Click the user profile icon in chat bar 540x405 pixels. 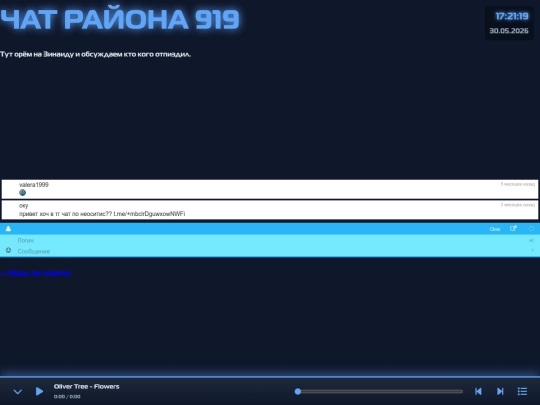point(8,229)
